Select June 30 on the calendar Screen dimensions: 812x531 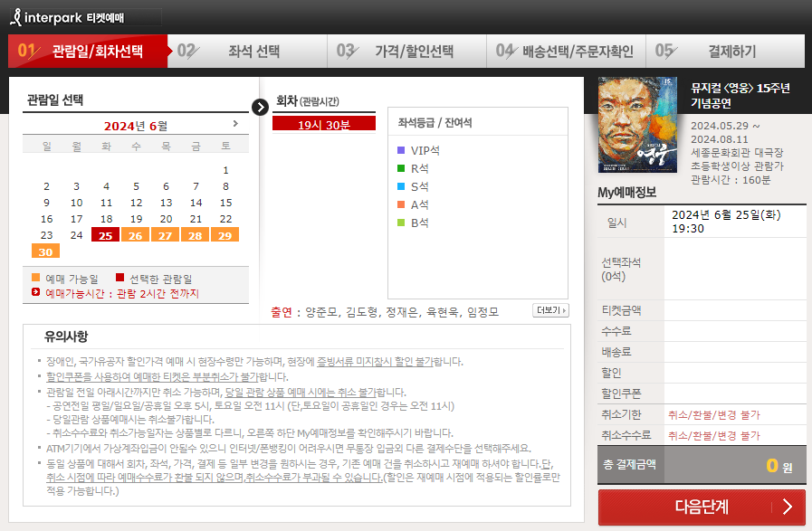click(x=46, y=252)
